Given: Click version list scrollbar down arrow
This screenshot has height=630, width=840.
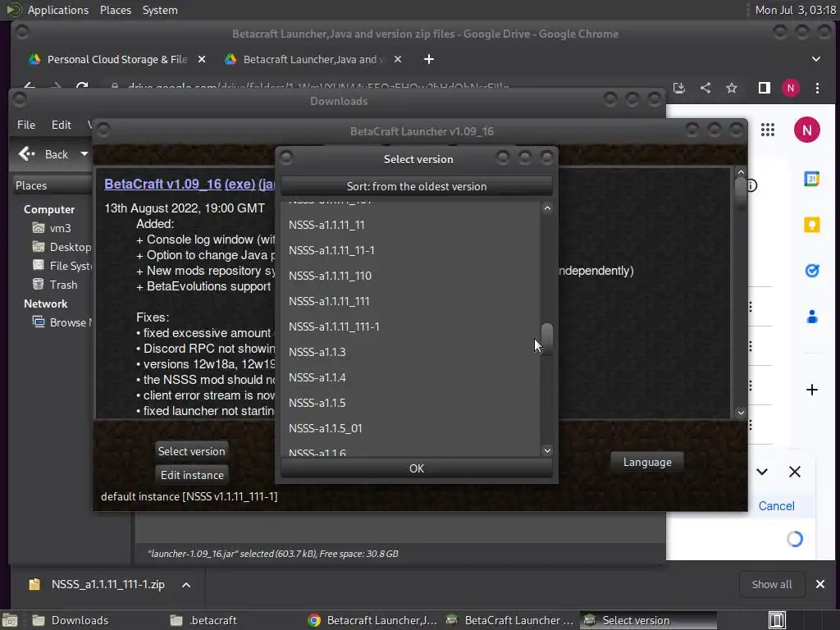Looking at the screenshot, I should tap(547, 450).
